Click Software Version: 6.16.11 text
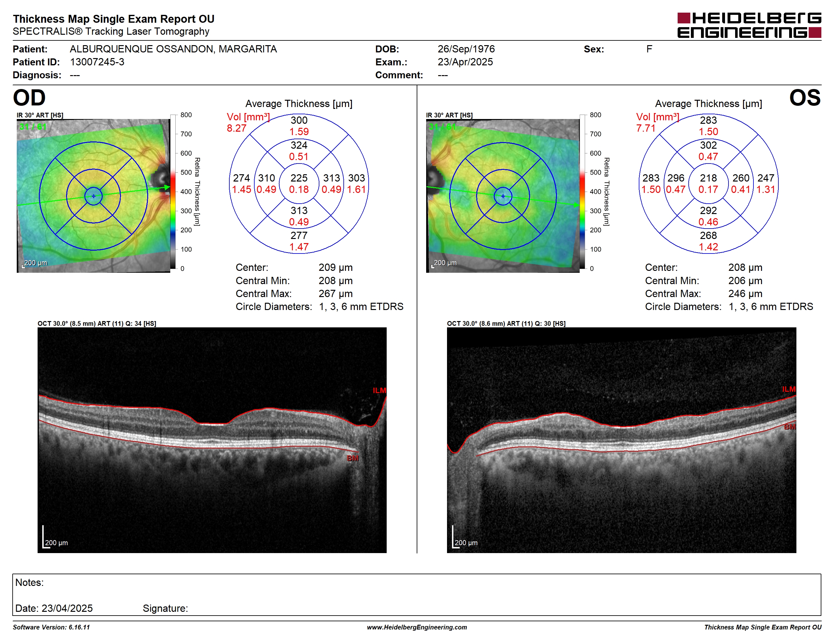The height and width of the screenshot is (644, 834). pos(51,627)
